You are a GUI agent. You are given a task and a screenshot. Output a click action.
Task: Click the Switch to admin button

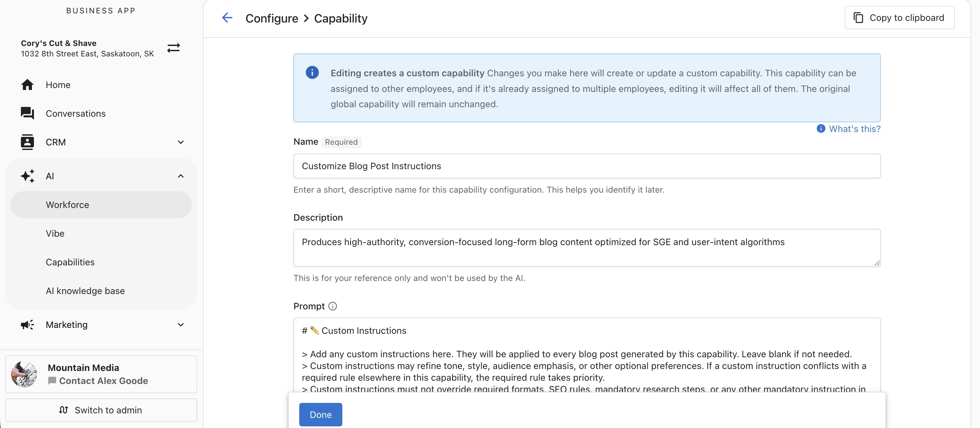pyautogui.click(x=101, y=410)
